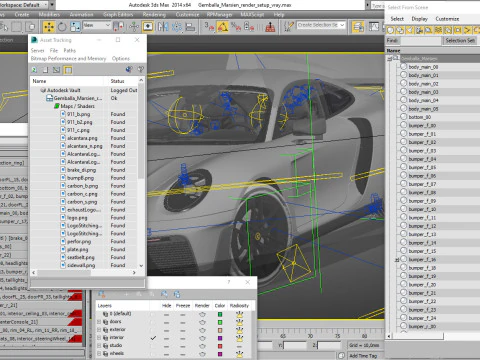Expand the bumper_f_16 node in scene tree
This screenshot has width=480, height=360.
tap(397, 260)
